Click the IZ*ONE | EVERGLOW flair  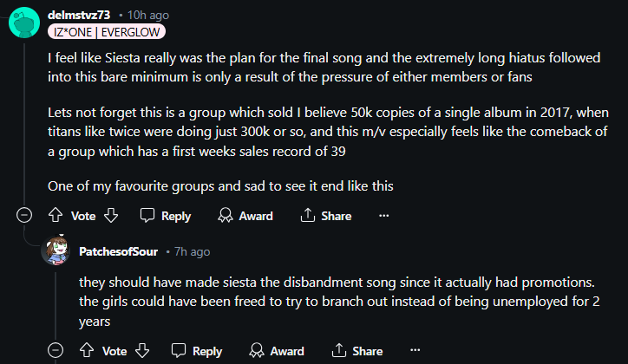click(x=106, y=32)
